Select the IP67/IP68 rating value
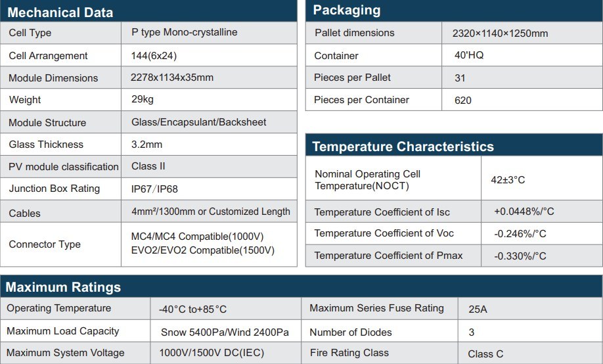 (154, 189)
